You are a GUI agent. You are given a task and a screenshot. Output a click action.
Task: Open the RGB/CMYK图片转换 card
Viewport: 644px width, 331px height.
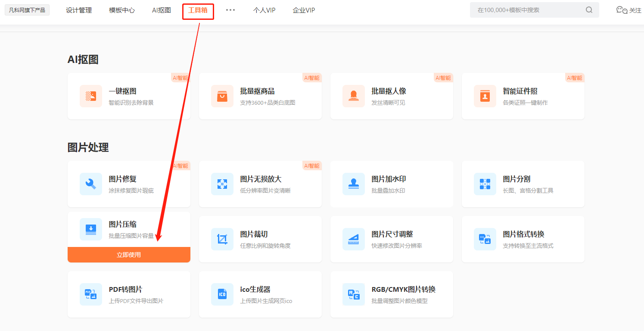point(392,294)
